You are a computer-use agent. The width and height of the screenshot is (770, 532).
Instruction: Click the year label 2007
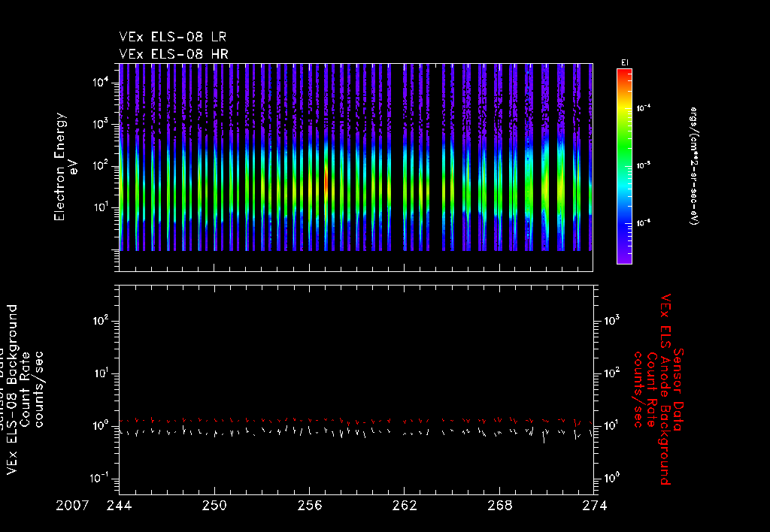coord(72,506)
